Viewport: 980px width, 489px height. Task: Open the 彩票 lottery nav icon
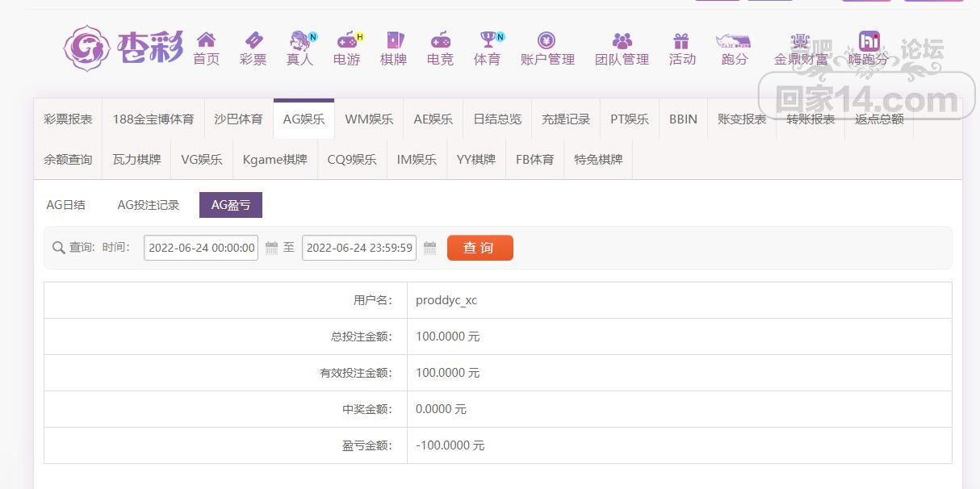[253, 40]
